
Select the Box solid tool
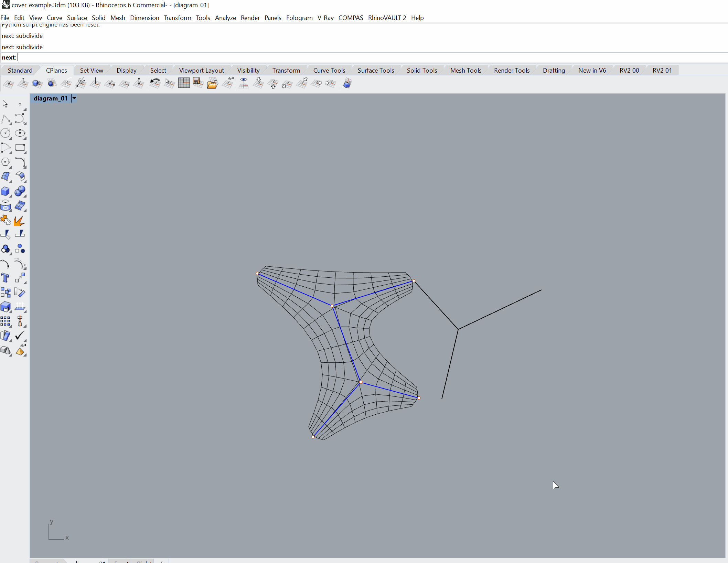pyautogui.click(x=6, y=191)
